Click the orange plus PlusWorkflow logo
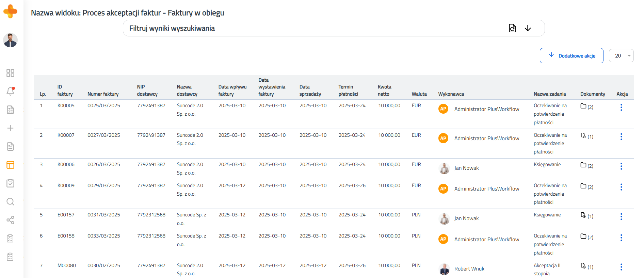 tap(11, 11)
